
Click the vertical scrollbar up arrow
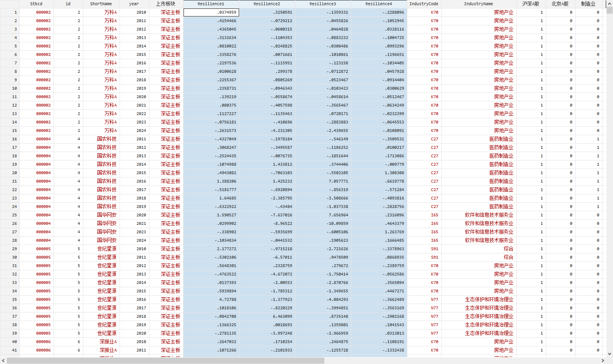pyautogui.click(x=609, y=3)
